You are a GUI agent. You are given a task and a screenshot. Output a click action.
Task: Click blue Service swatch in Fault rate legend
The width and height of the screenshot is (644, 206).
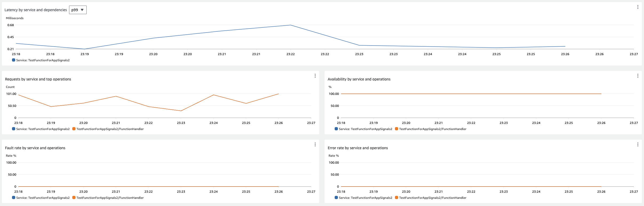coord(14,198)
